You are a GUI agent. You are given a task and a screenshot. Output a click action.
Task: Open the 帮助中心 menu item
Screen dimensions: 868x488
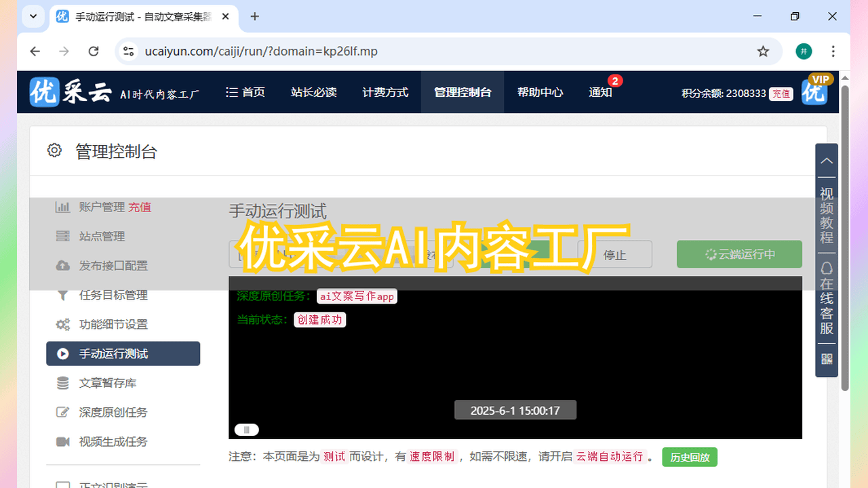540,92
